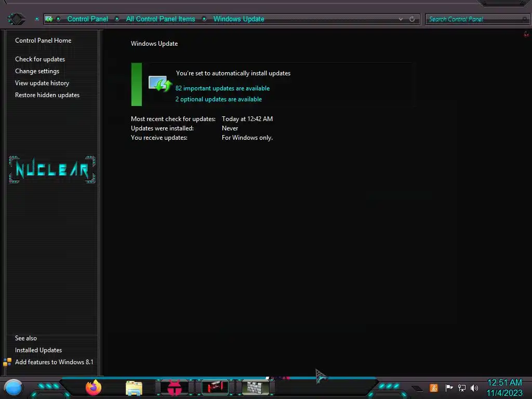Open Installed Updates link
Screen dimensions: 532x399
tap(38, 350)
